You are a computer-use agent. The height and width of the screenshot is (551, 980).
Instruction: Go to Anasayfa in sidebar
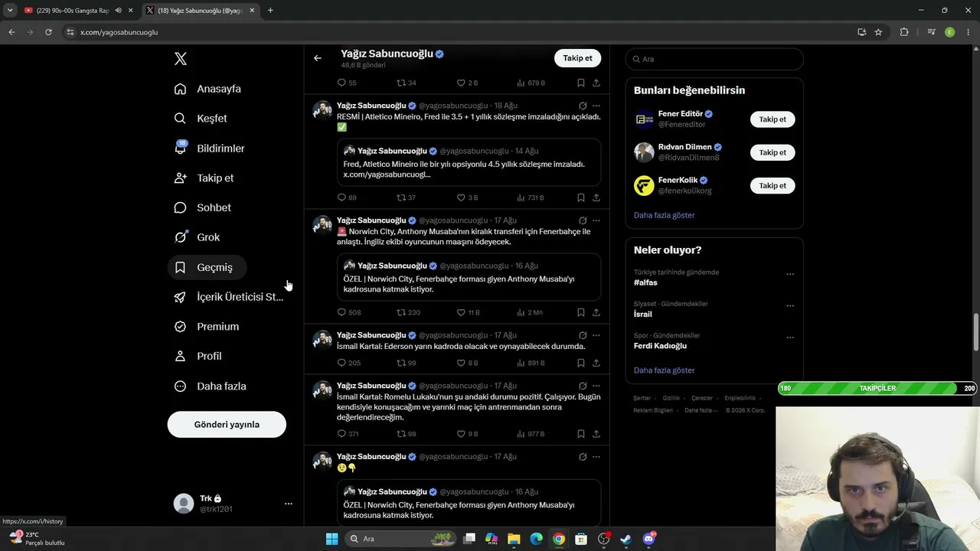click(x=207, y=89)
